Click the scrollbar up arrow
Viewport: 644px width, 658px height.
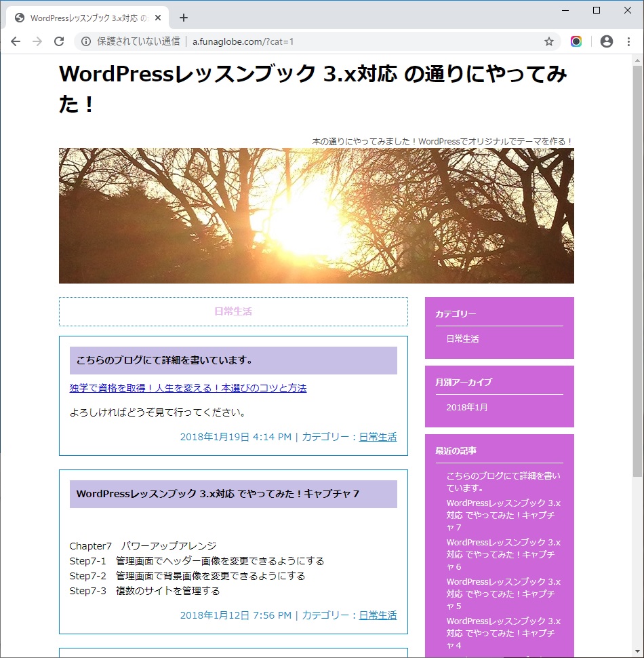click(x=637, y=60)
